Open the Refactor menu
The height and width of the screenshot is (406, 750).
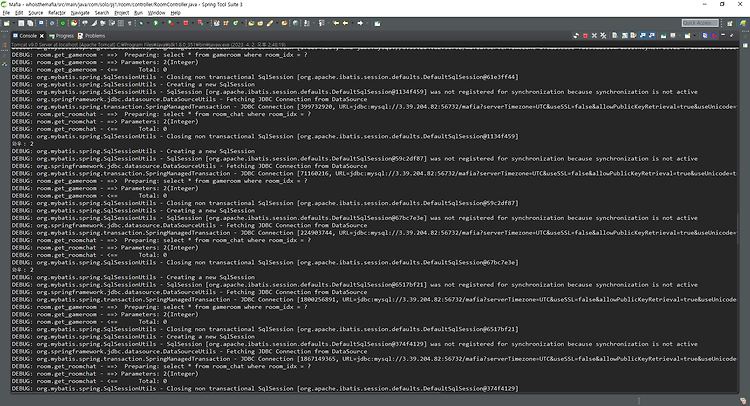(56, 13)
